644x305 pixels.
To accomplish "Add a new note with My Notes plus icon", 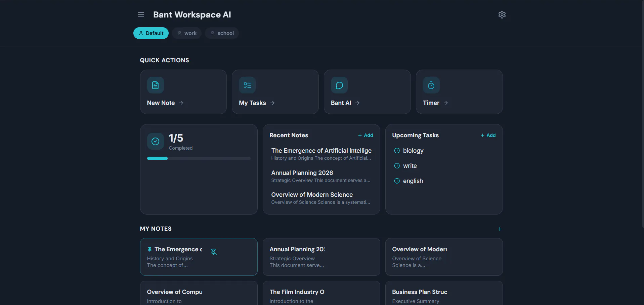I will tap(500, 229).
